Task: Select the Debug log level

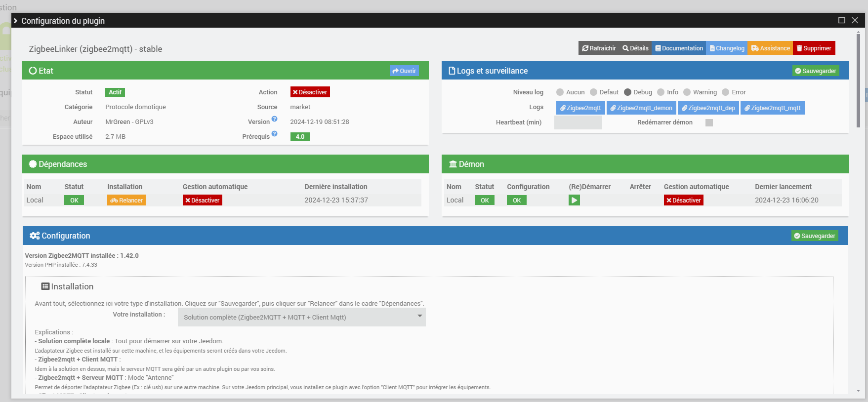Action: tap(627, 92)
